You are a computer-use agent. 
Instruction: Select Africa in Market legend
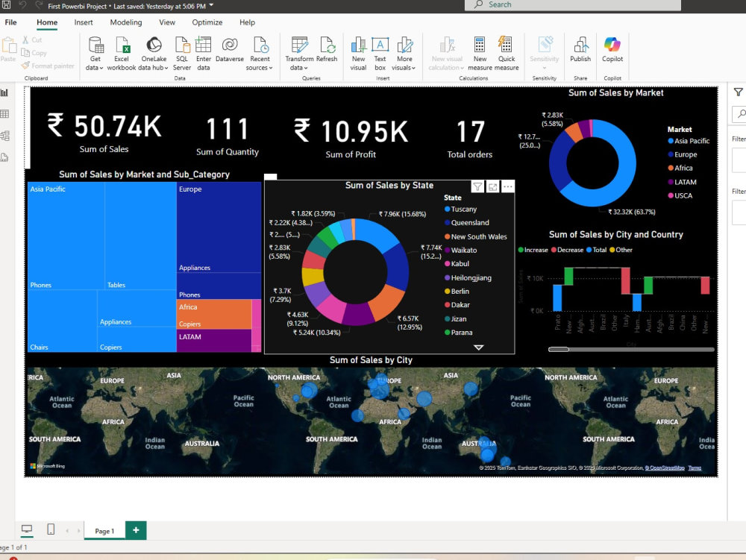point(680,168)
